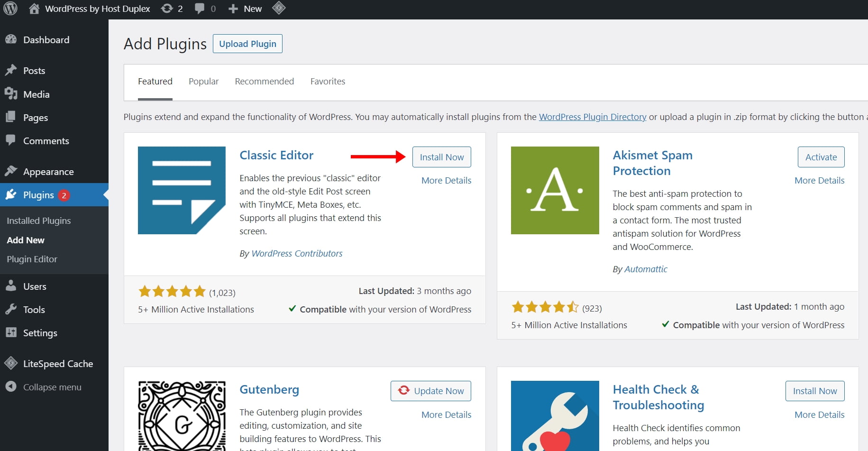Image resolution: width=868 pixels, height=451 pixels.
Task: Click the Gutenberg title link
Action: tap(269, 389)
